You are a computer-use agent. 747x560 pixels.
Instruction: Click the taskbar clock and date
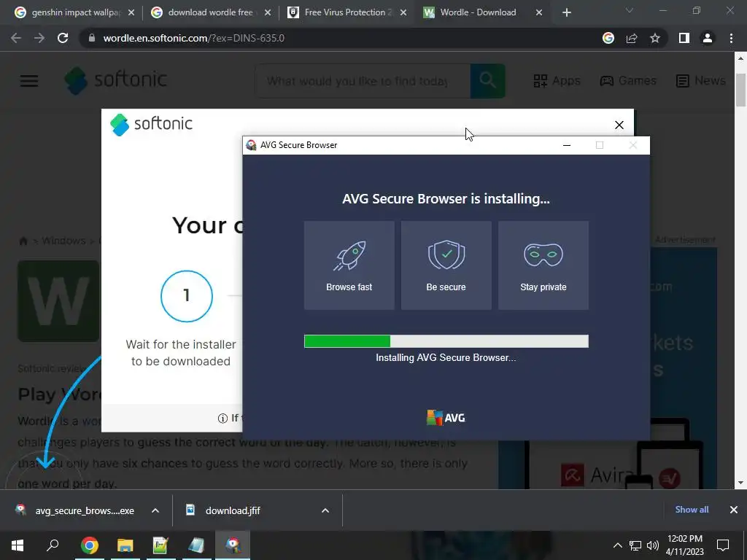pos(684,545)
